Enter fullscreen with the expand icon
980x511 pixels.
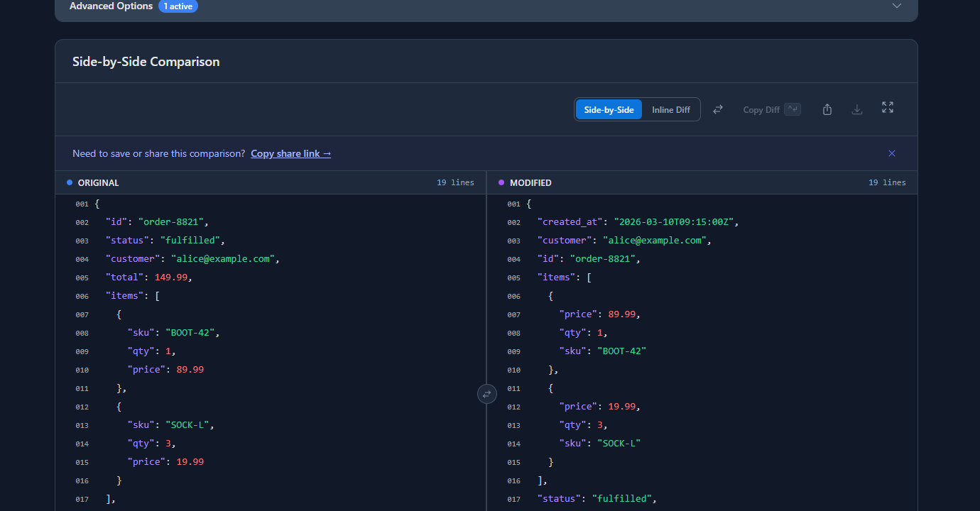(888, 108)
